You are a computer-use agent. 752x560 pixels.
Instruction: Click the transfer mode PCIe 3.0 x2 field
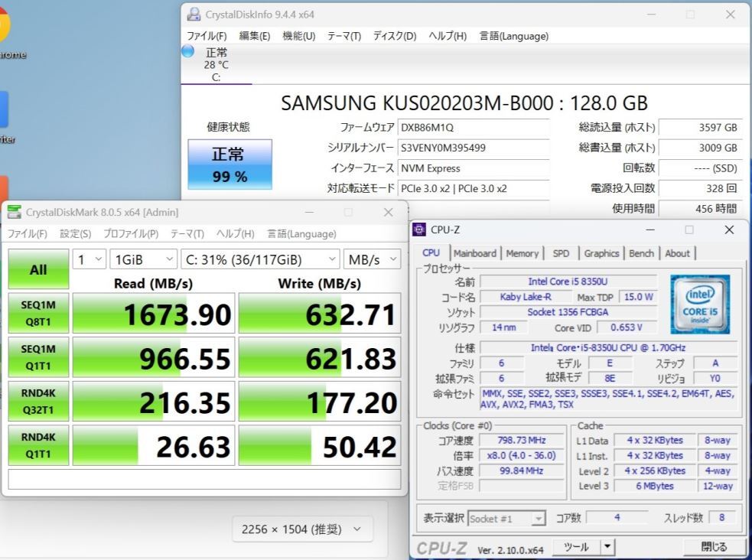(x=474, y=188)
